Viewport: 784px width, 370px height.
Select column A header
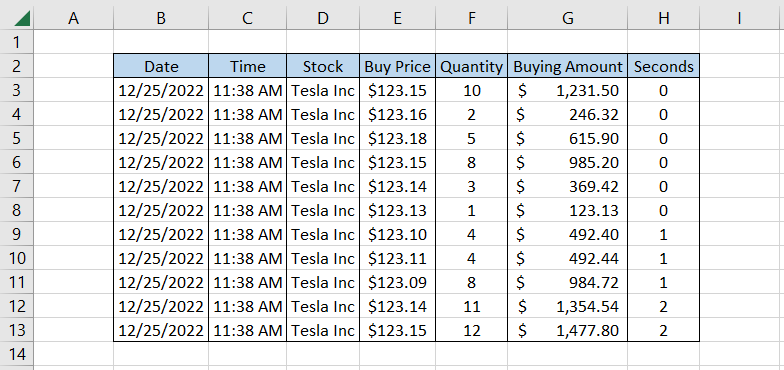74,18
